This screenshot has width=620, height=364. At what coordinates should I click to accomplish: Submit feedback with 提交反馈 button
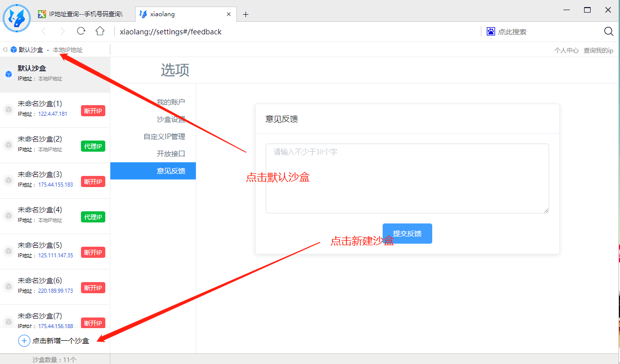coord(407,234)
